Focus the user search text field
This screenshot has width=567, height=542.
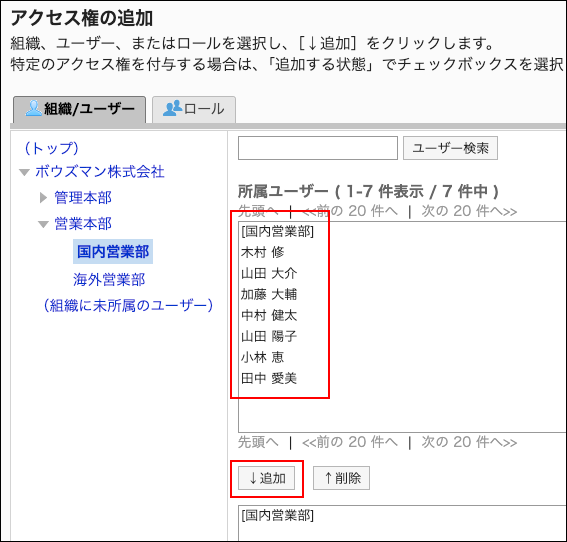318,148
